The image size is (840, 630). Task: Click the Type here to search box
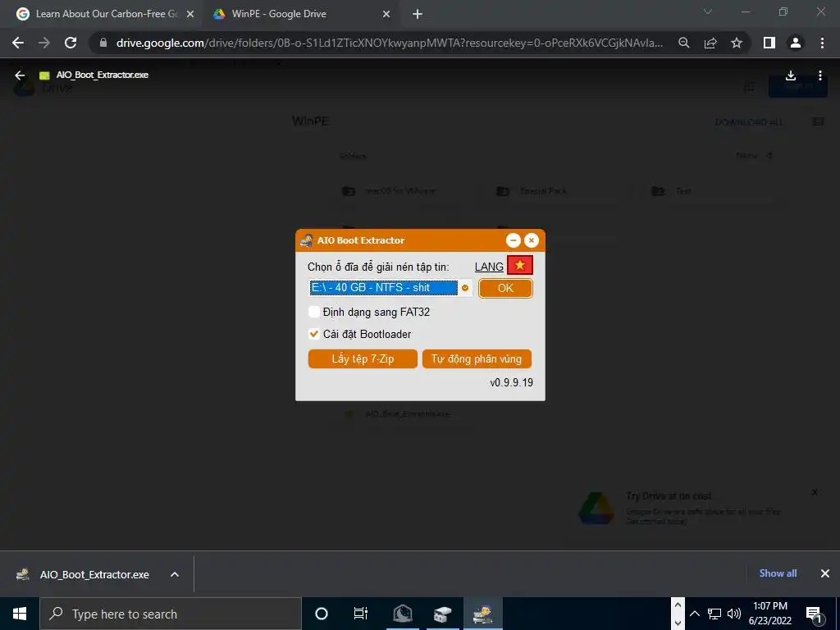tap(171, 614)
